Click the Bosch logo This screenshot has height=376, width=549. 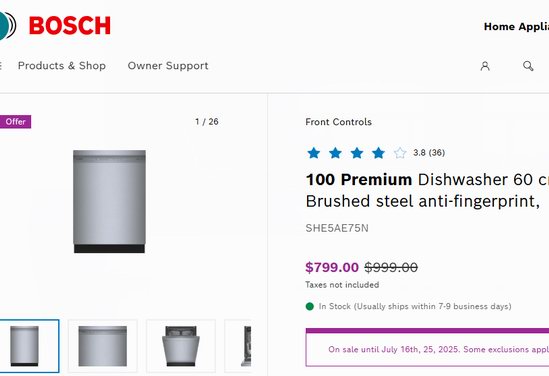coord(69,26)
